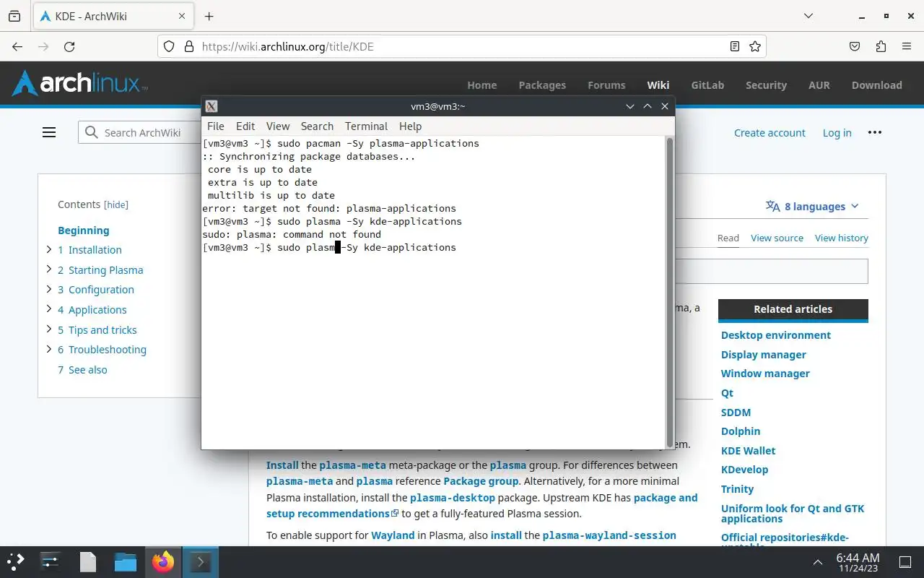Image resolution: width=924 pixels, height=578 pixels.
Task: Open the terminal Search menu
Action: pyautogui.click(x=317, y=126)
